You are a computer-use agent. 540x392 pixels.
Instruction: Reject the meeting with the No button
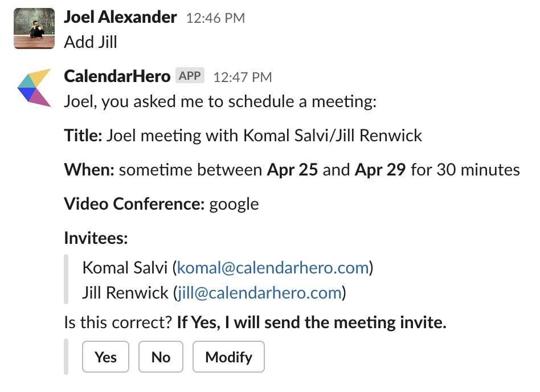(x=161, y=357)
